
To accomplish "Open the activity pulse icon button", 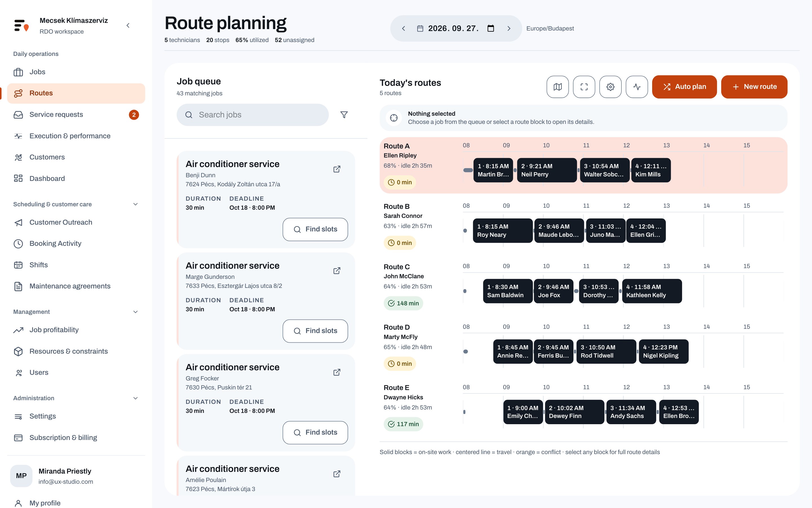I will [637, 87].
